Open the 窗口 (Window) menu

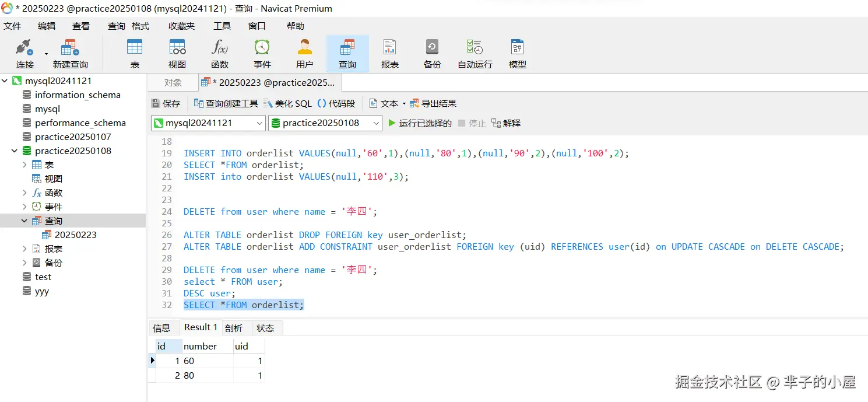(x=257, y=26)
